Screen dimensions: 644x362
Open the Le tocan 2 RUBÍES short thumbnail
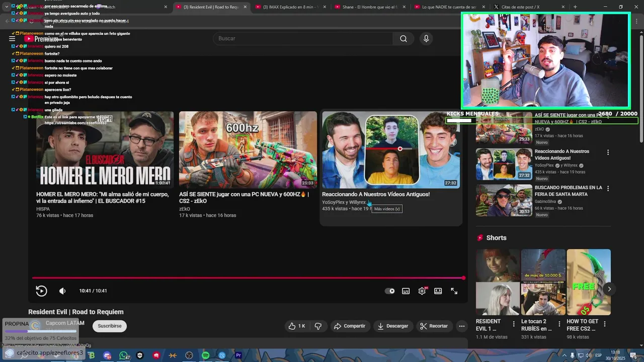543,282
